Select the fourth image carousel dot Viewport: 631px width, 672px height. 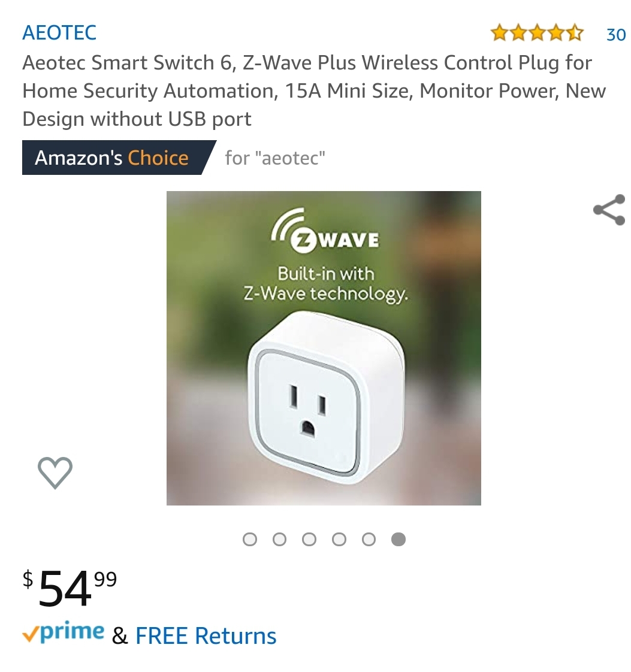(x=339, y=538)
